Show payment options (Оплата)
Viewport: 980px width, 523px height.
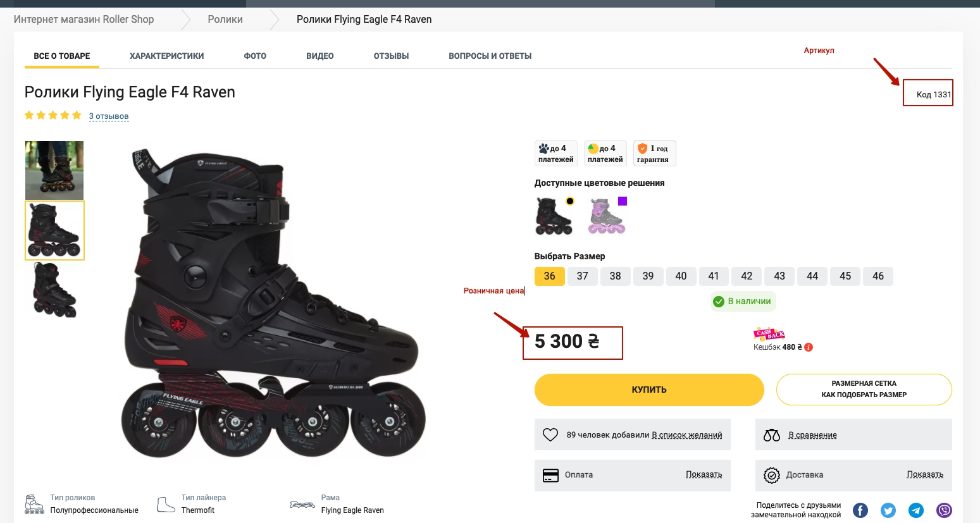coord(704,475)
